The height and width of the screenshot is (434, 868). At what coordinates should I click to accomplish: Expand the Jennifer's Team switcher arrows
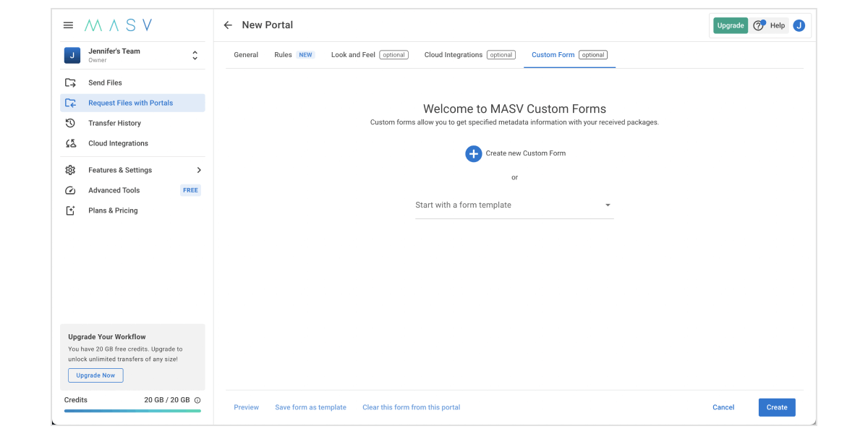tap(195, 56)
